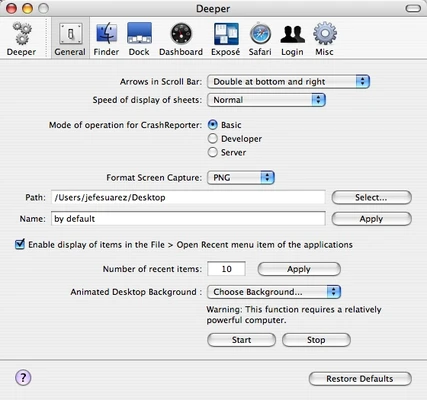Switch to the Dock pane
The width and height of the screenshot is (427, 400).
[139, 39]
